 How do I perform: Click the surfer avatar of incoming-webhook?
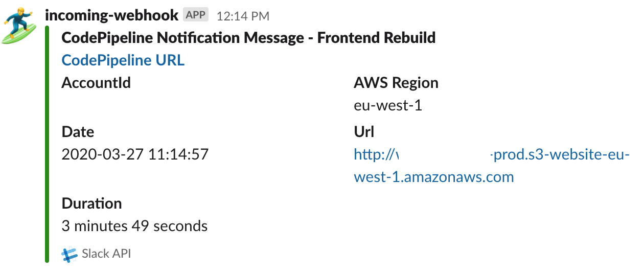pyautogui.click(x=20, y=25)
